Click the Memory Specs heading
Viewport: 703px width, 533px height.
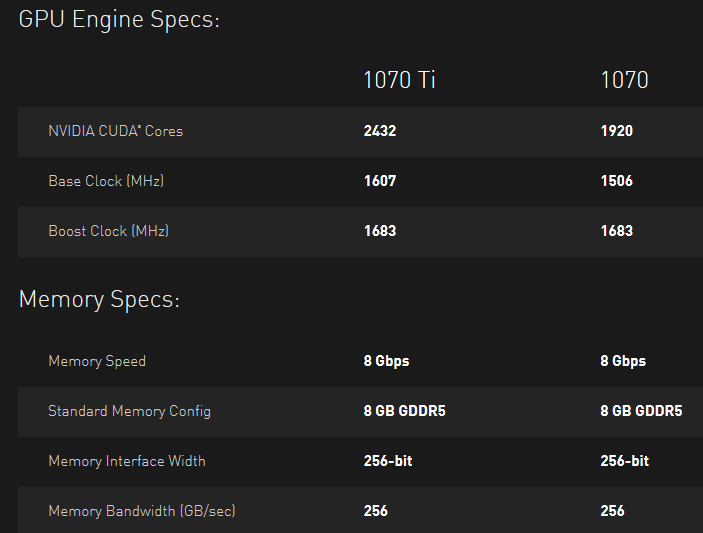pyautogui.click(x=99, y=299)
